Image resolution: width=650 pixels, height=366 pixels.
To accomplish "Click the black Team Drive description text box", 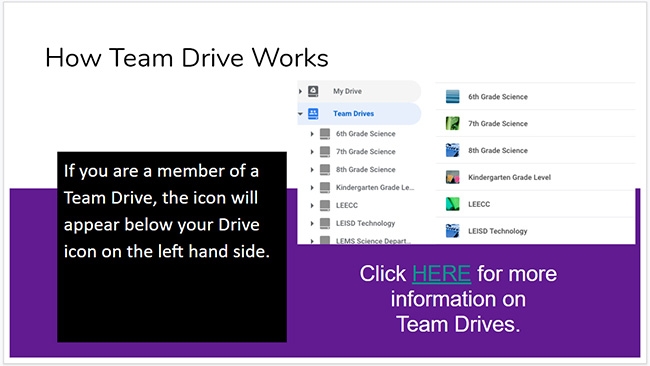I will [172, 247].
